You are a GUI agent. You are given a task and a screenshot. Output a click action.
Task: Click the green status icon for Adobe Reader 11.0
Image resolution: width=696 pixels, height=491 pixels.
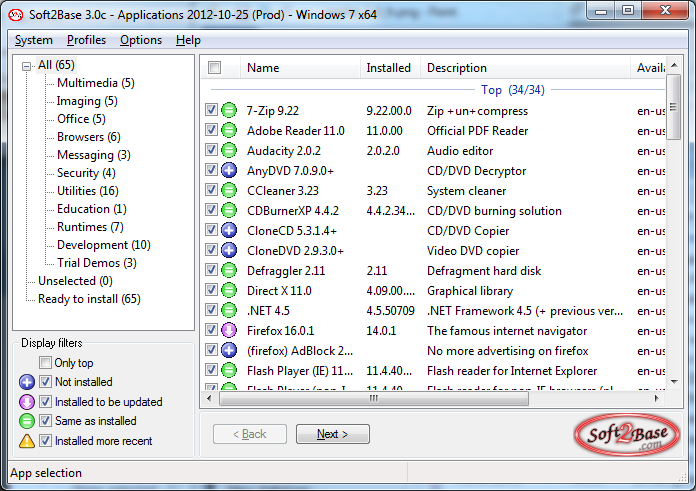229,130
